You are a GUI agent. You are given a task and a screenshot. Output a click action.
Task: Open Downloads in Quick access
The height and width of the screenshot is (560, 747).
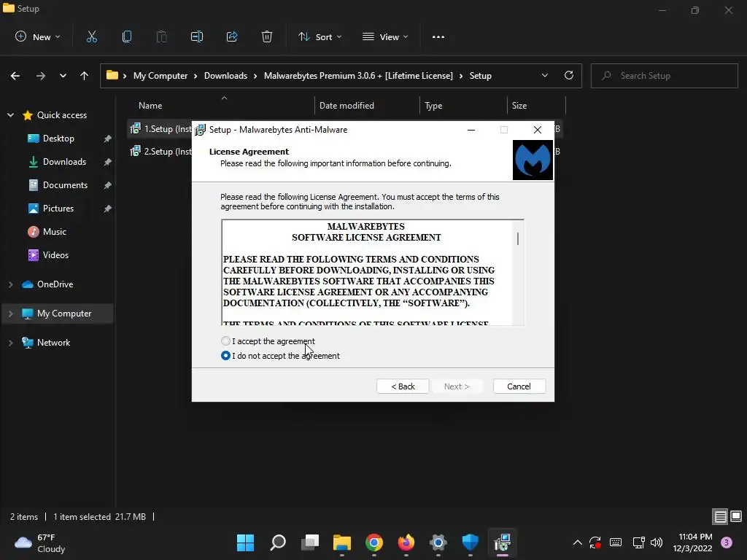58,162
